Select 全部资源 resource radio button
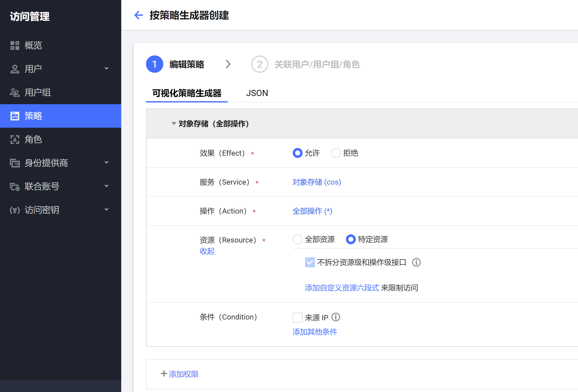Viewport: 578px width, 392px height. (x=297, y=239)
